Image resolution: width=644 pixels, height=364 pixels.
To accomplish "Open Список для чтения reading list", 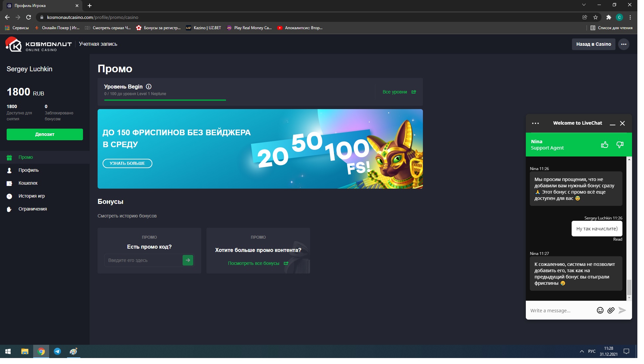I will [x=611, y=28].
